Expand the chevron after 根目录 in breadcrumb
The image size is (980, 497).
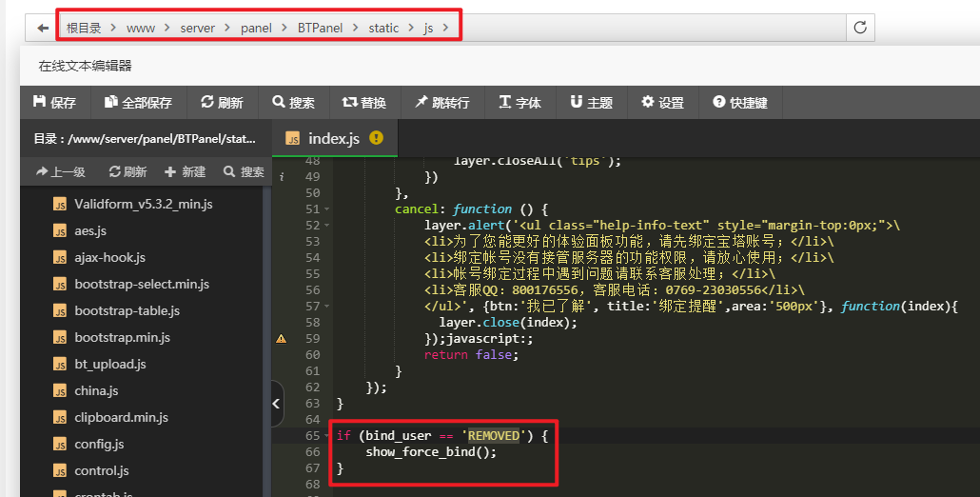point(113,28)
